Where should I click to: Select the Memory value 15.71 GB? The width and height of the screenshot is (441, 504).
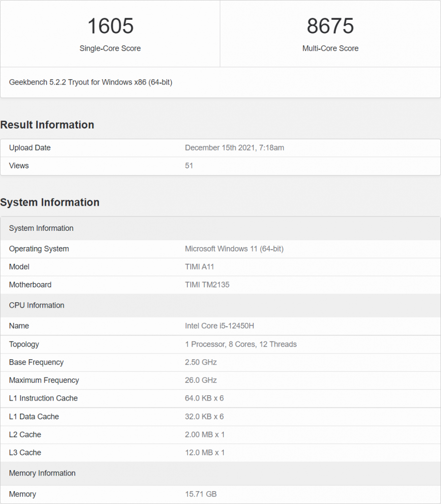tap(201, 494)
